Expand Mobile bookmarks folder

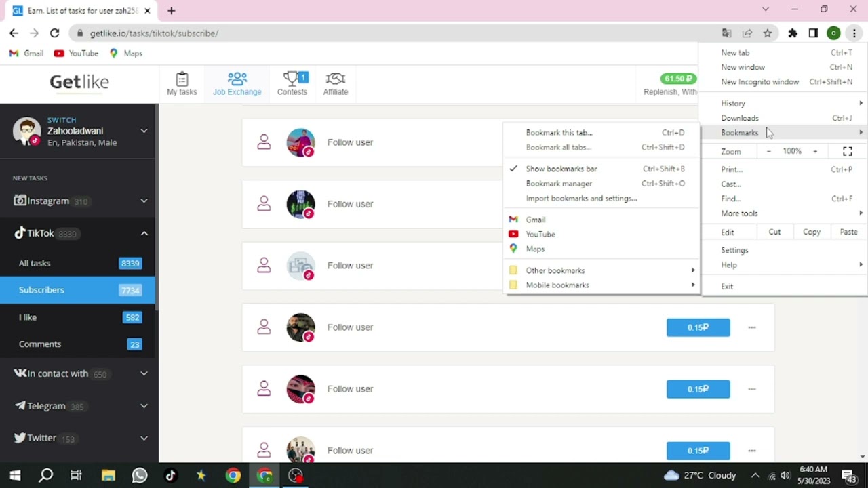(601, 285)
